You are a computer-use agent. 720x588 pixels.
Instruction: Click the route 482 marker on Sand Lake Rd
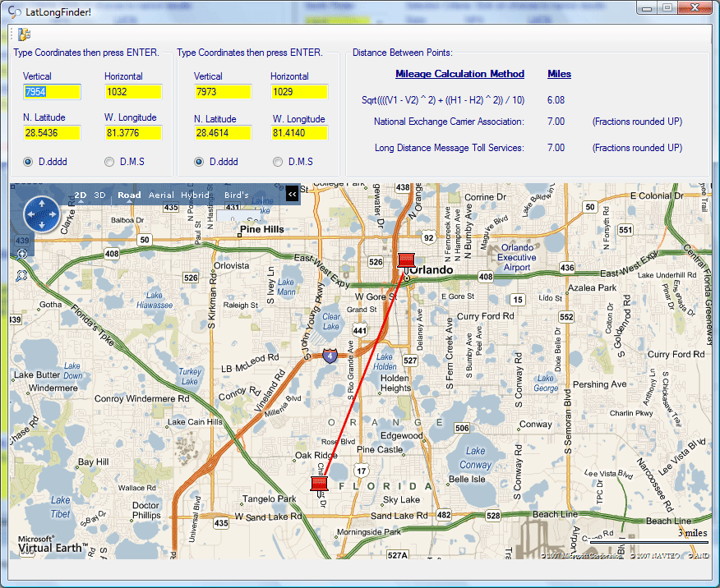tap(444, 515)
